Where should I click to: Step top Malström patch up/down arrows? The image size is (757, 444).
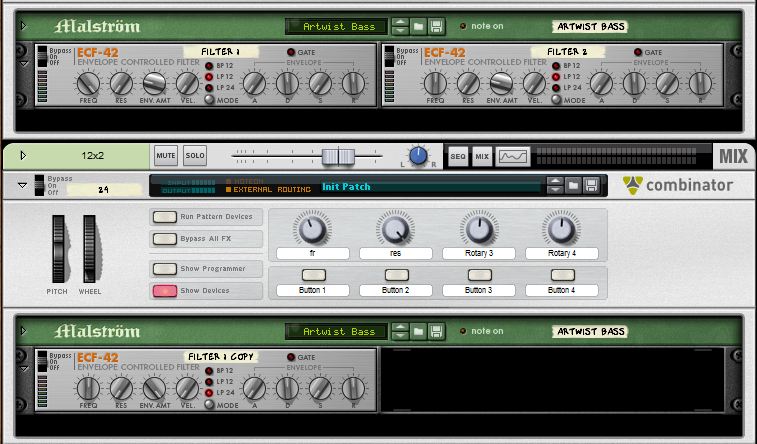pyautogui.click(x=400, y=26)
